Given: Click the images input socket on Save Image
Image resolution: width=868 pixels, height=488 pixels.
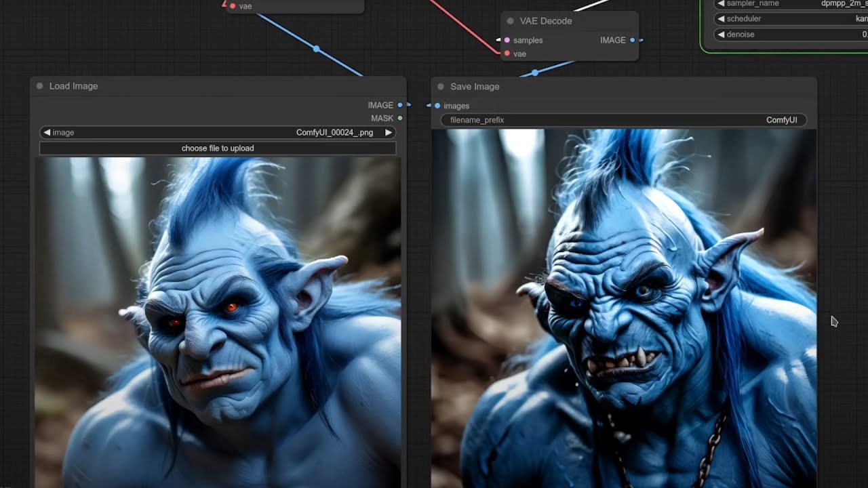Looking at the screenshot, I should click(x=437, y=106).
